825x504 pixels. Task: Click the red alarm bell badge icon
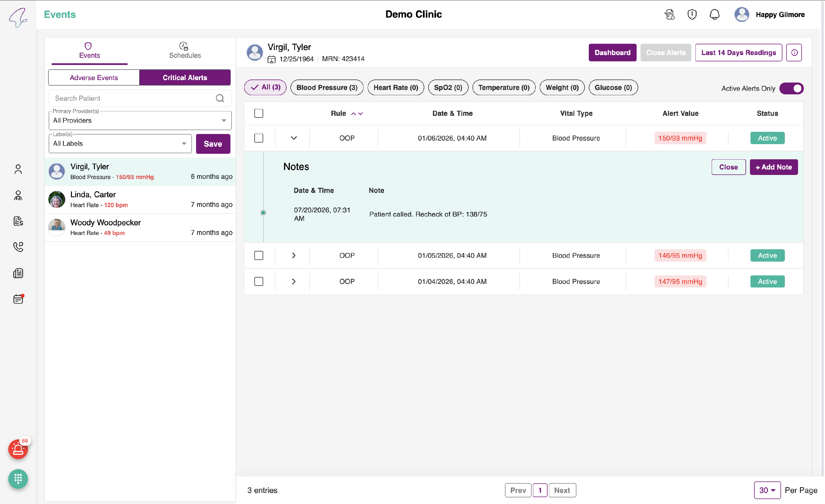[x=18, y=449]
